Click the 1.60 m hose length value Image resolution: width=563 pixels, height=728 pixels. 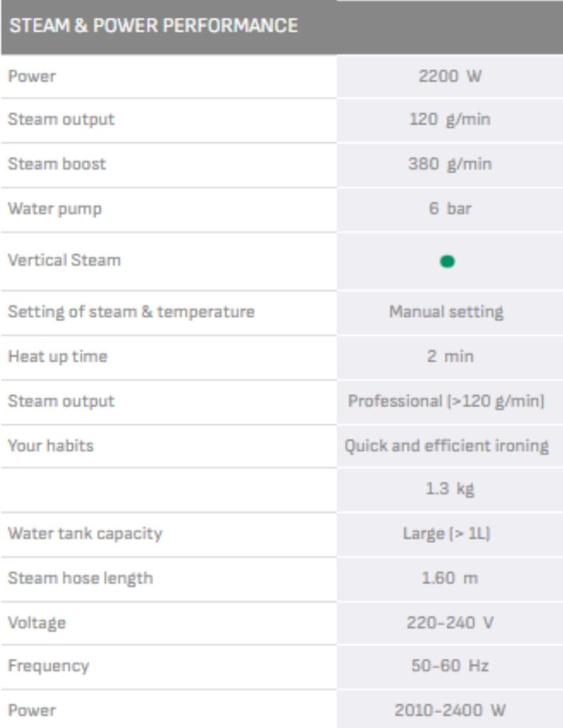click(x=450, y=578)
